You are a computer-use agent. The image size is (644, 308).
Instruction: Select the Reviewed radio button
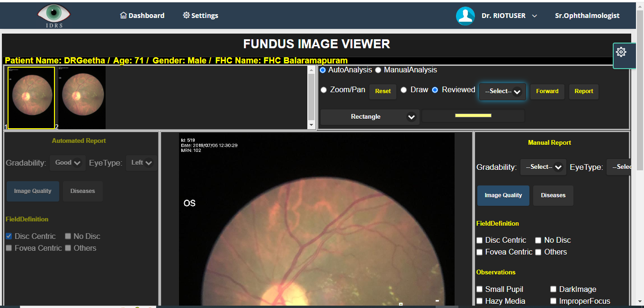[x=435, y=90]
